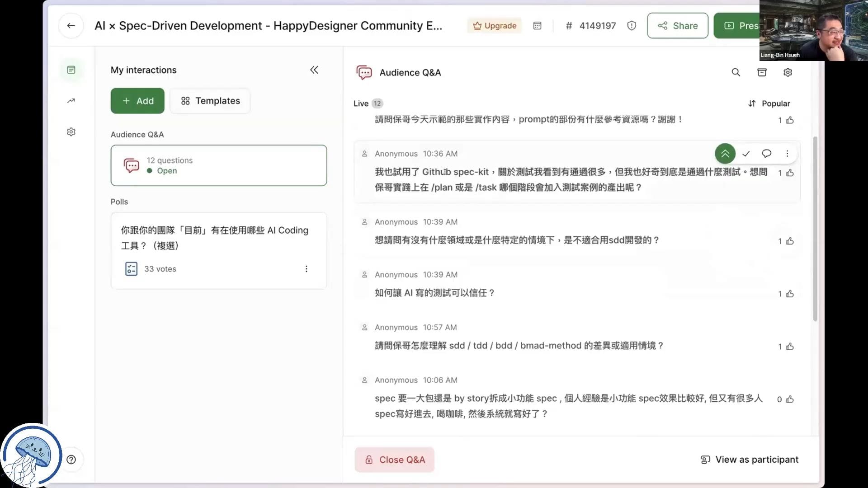Like the 'AI 寫的測試' question
This screenshot has height=488, width=868.
tap(790, 294)
